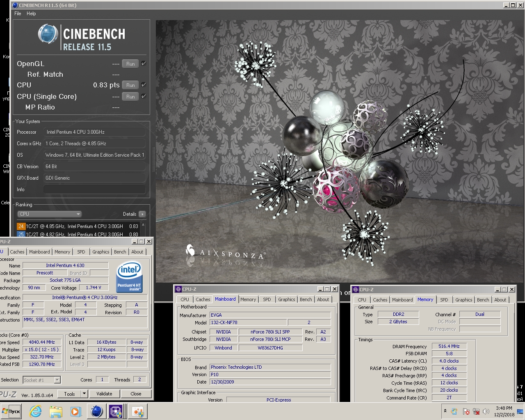Click the Cinebench logo sphere icon

coord(48,34)
